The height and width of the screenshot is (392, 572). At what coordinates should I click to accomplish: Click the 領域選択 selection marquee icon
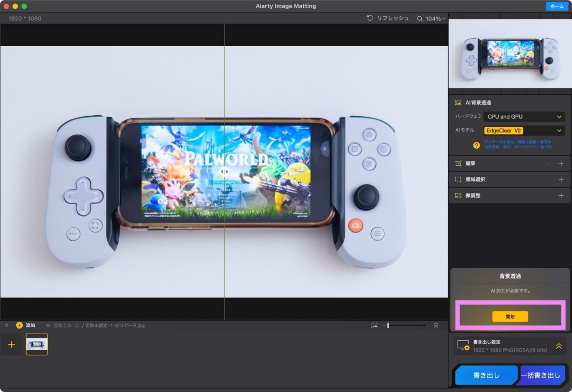click(x=458, y=180)
